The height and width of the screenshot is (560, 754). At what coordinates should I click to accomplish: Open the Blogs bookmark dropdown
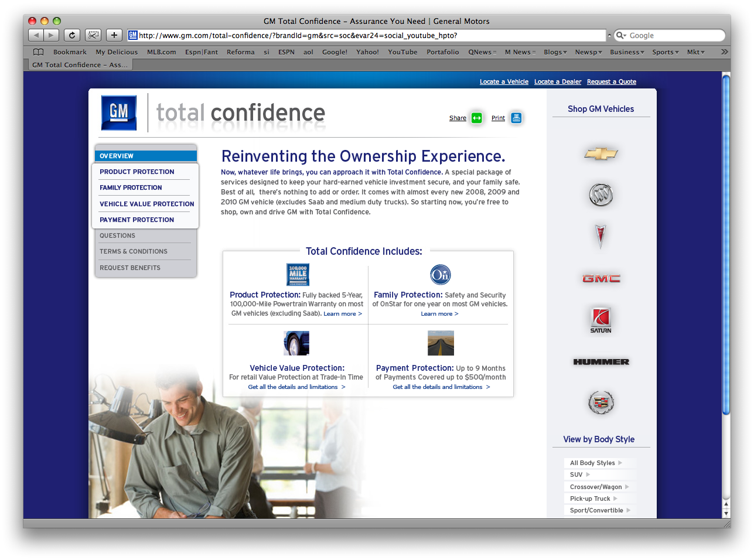(x=555, y=52)
